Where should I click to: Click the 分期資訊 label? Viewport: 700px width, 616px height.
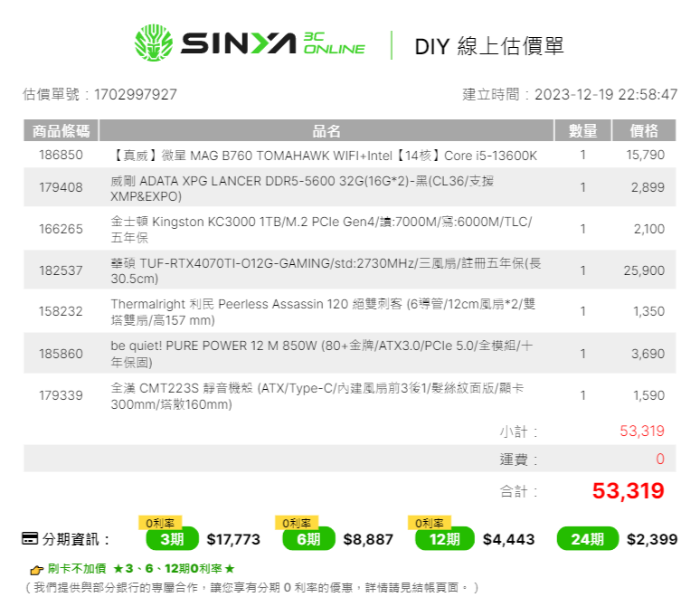coord(76,539)
